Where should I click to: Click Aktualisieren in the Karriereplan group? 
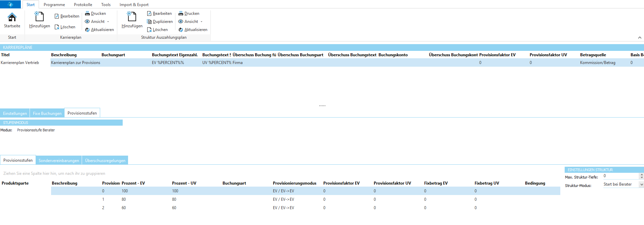coord(99,30)
